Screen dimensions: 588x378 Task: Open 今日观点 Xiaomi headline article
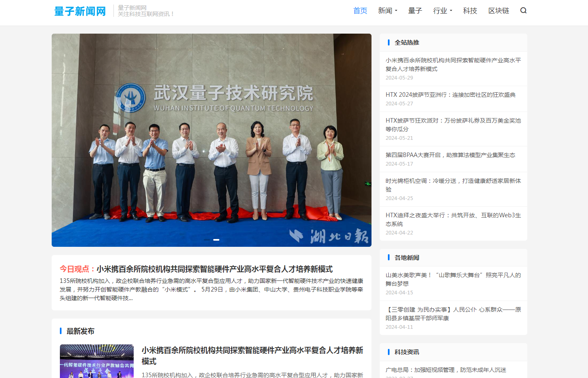click(214, 269)
